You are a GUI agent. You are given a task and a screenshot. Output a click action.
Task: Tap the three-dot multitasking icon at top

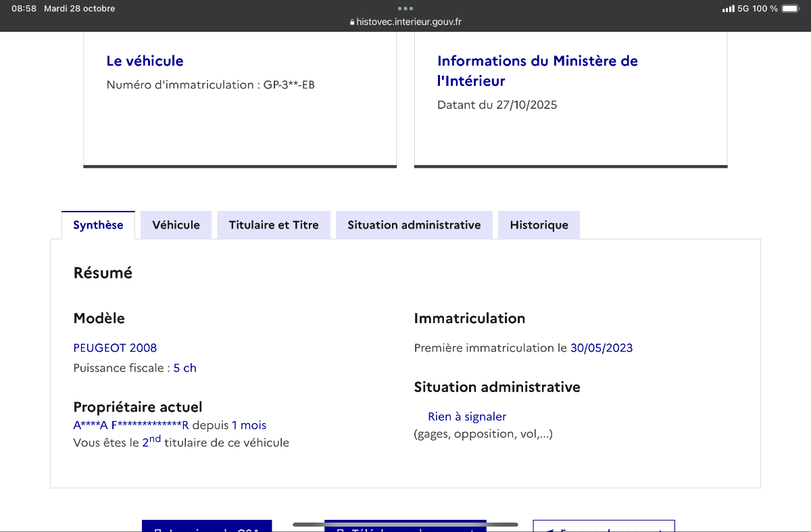tap(405, 9)
